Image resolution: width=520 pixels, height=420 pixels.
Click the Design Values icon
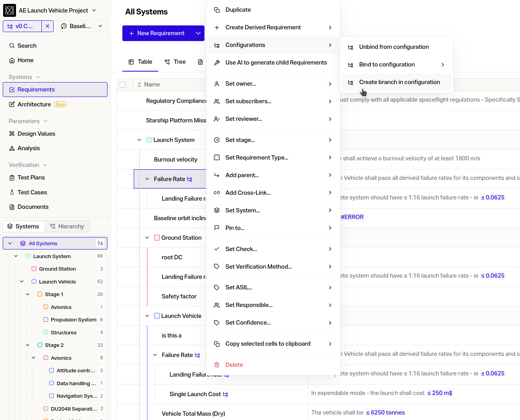click(12, 134)
